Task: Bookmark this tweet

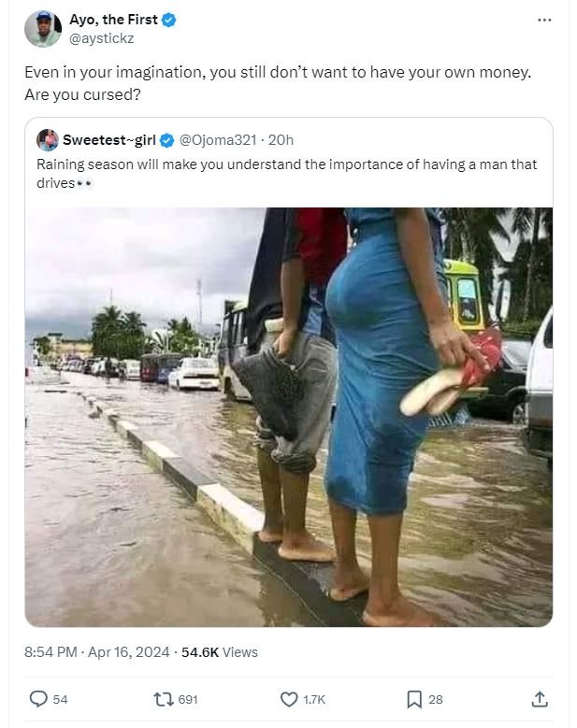Action: 413,698
